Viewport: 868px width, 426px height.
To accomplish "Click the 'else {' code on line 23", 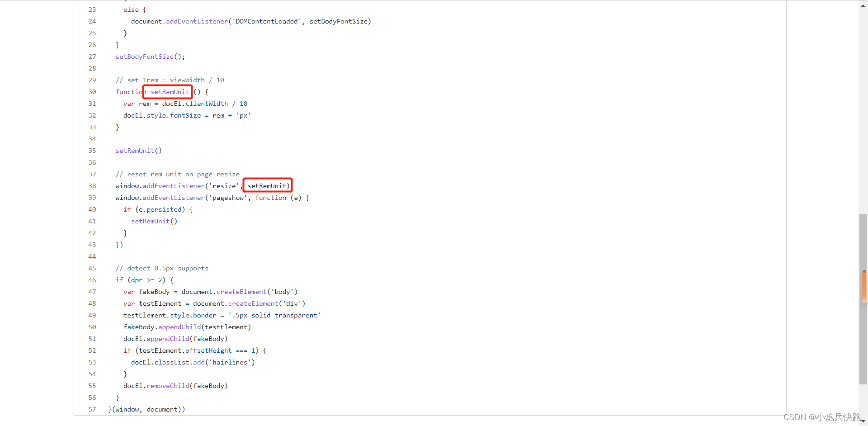I will coord(135,9).
